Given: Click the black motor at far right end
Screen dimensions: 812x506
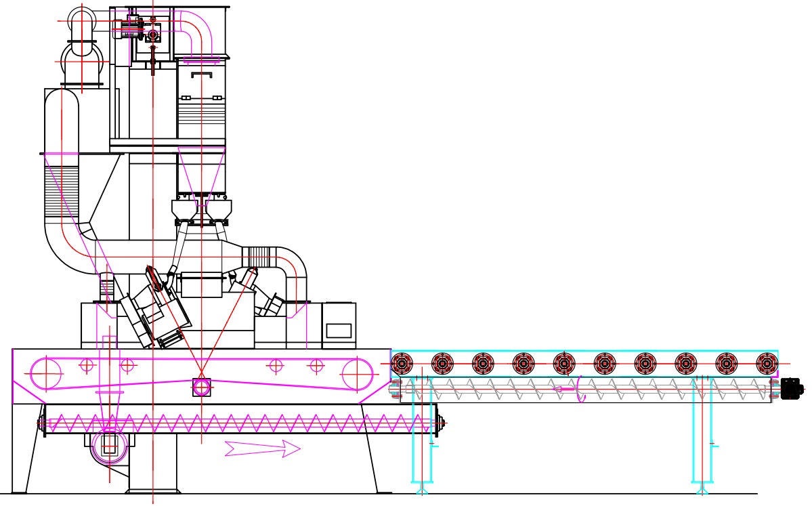Looking at the screenshot, I should coord(791,389).
